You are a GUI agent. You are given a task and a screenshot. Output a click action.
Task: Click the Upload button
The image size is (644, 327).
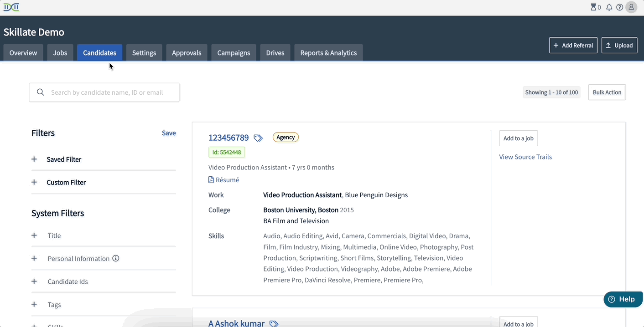619,45
